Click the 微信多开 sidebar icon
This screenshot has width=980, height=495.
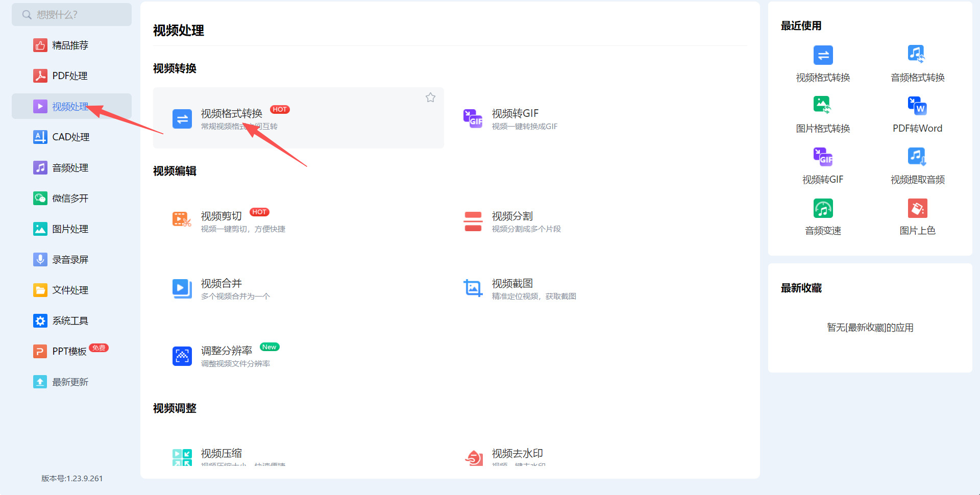coord(40,198)
